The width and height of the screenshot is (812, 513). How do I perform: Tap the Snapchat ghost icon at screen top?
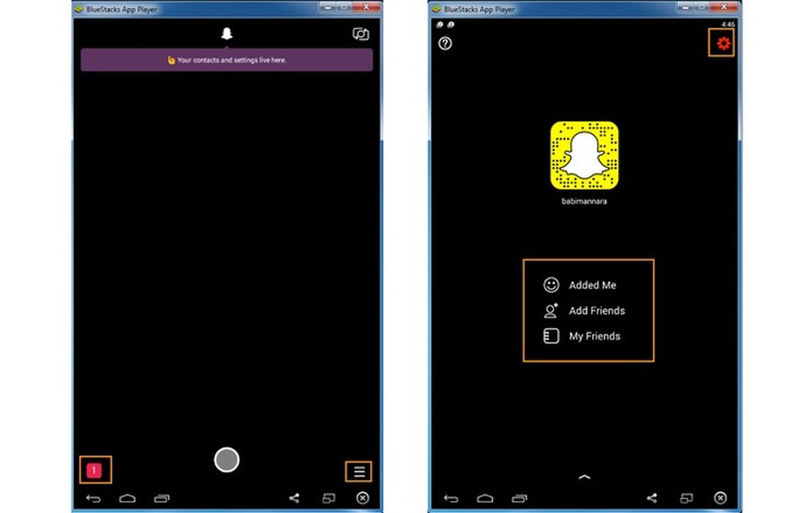pyautogui.click(x=226, y=34)
